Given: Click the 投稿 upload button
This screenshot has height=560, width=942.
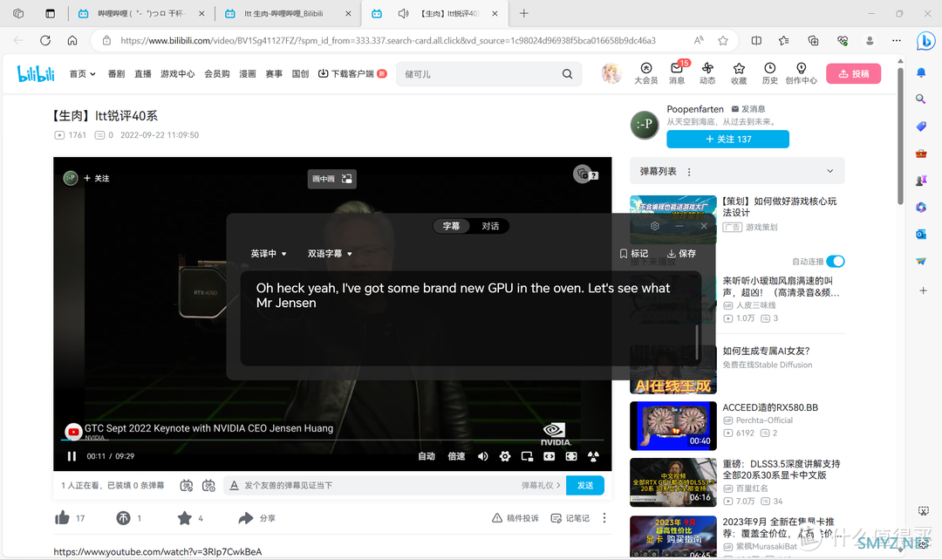Looking at the screenshot, I should (x=853, y=73).
